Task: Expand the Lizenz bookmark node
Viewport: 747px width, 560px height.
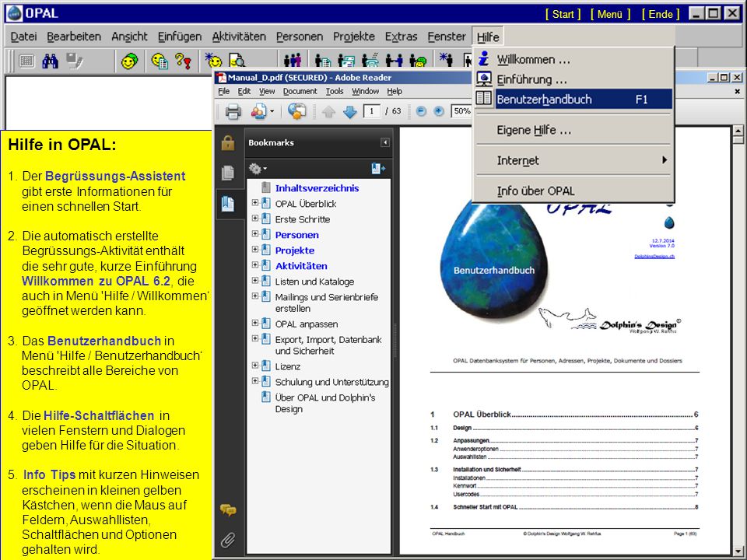Action: (x=255, y=366)
